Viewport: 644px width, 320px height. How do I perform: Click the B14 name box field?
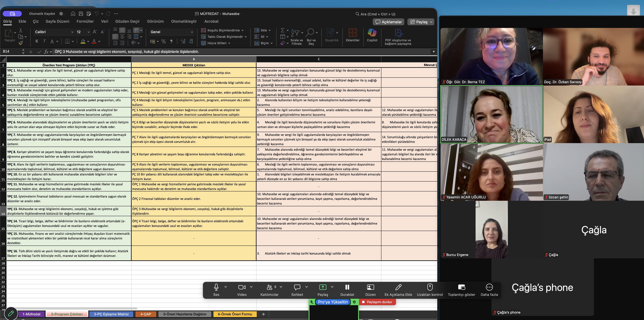(x=11, y=51)
